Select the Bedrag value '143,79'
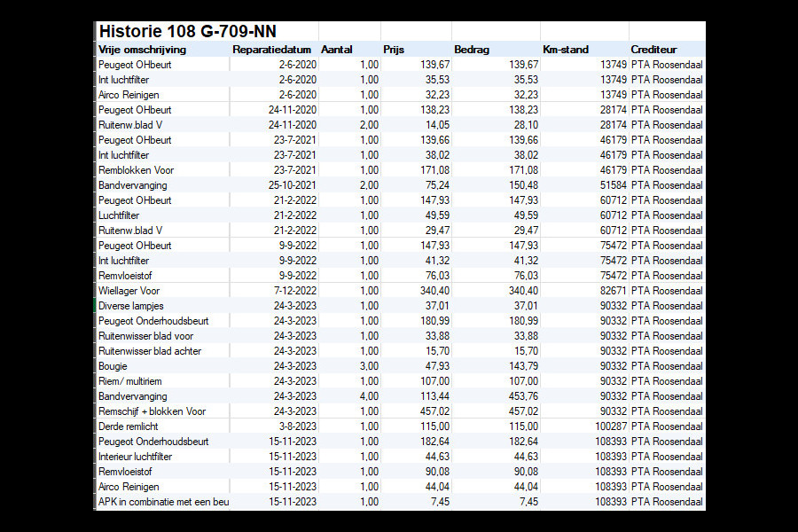Image resolution: width=798 pixels, height=532 pixels. point(524,366)
